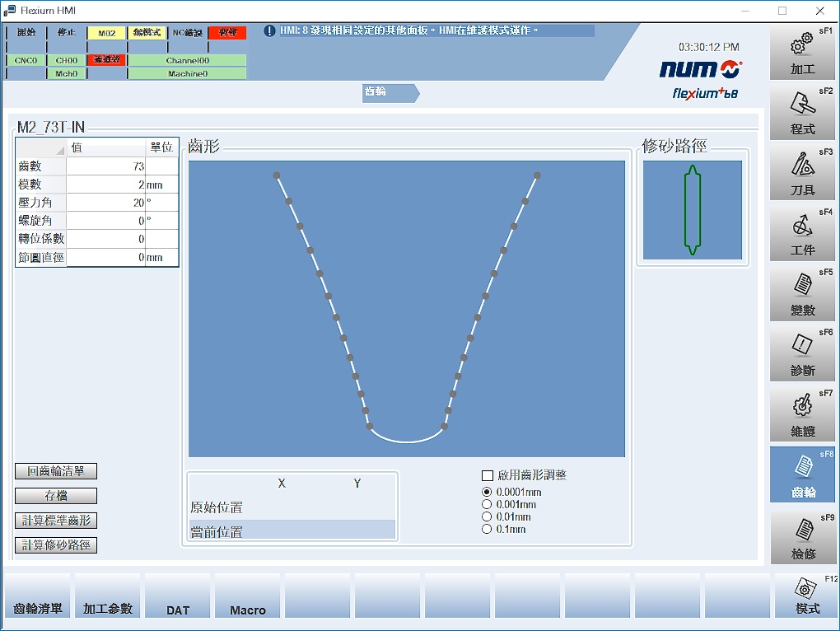Click the 存檔 save button

pyautogui.click(x=56, y=496)
